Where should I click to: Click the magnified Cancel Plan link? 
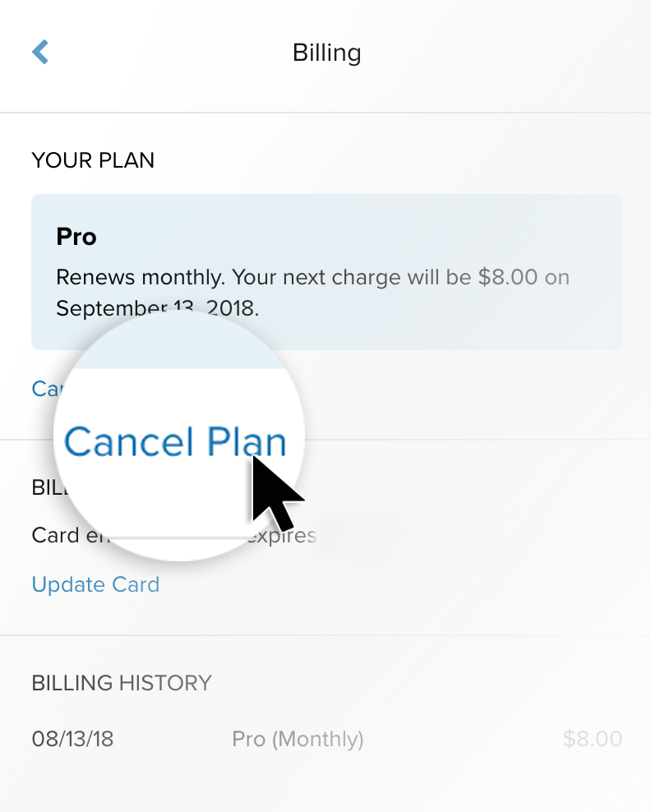click(x=175, y=441)
